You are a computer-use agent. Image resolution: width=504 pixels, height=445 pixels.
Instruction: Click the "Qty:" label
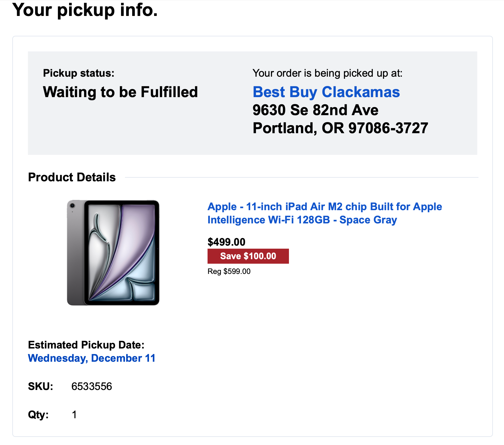pos(38,415)
